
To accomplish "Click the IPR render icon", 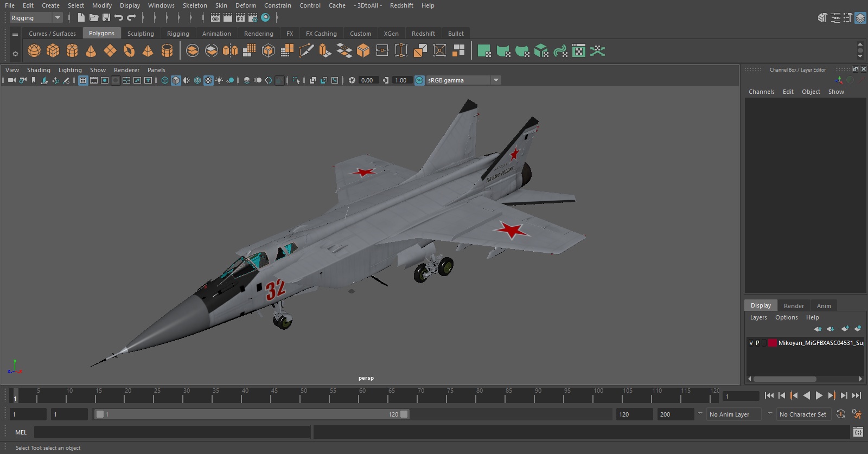I will click(x=240, y=18).
